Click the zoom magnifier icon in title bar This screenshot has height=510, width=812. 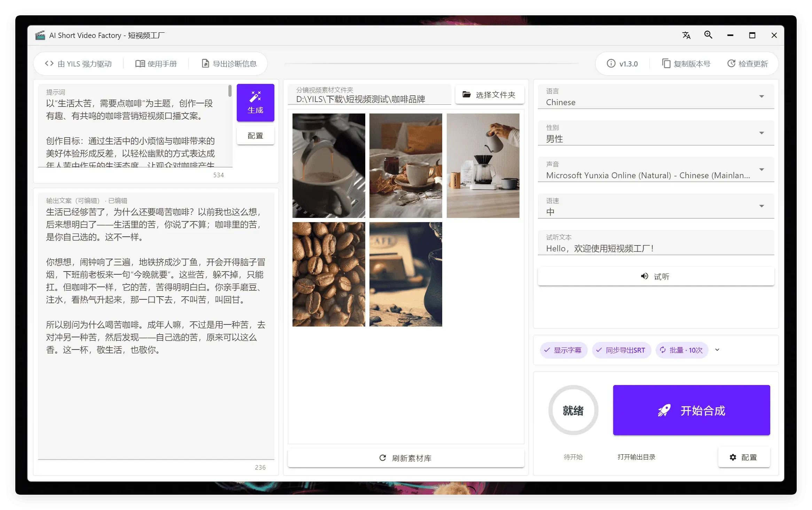pos(708,35)
